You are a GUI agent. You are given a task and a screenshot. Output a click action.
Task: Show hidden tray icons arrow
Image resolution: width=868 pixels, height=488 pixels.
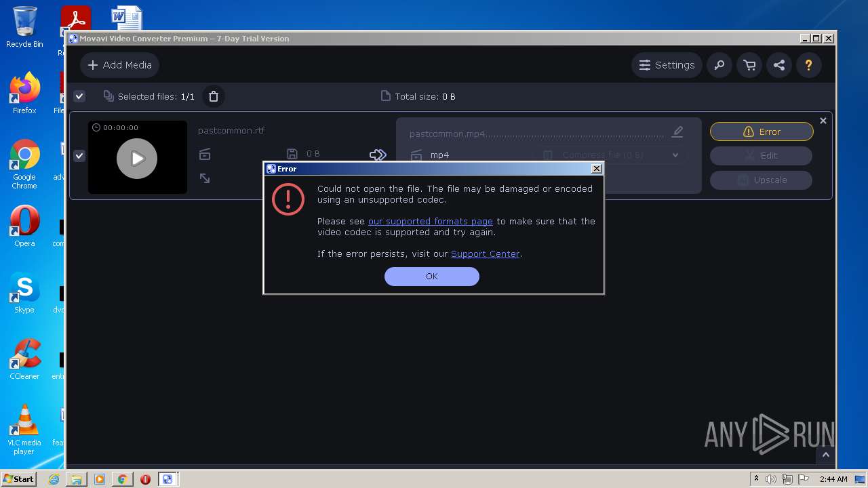[x=756, y=479]
